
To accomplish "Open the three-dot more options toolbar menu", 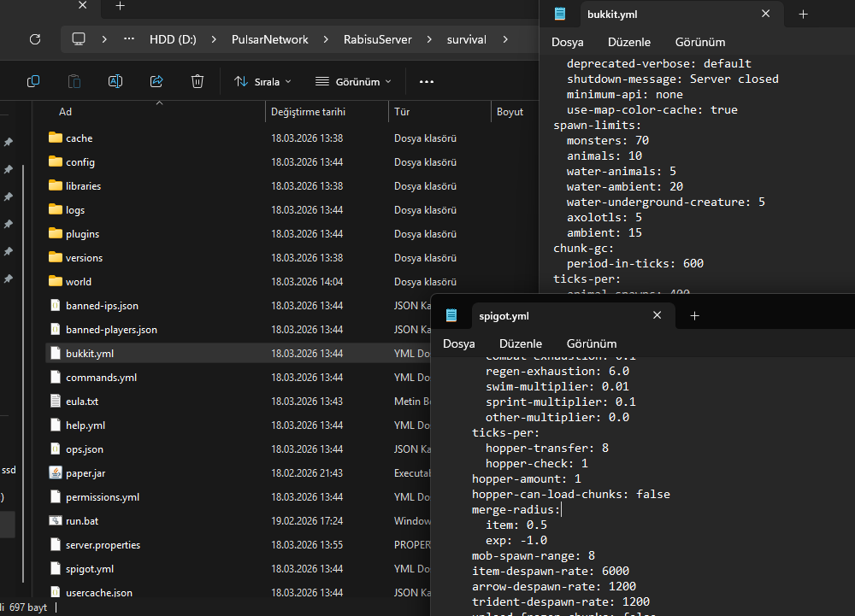I will (427, 82).
